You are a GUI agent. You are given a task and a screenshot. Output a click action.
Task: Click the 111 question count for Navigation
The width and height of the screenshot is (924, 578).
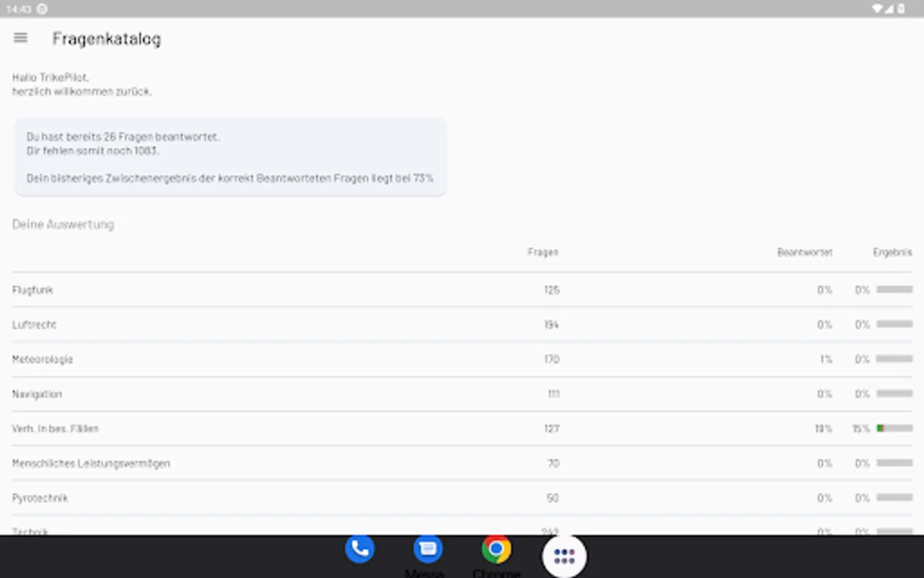tap(554, 394)
